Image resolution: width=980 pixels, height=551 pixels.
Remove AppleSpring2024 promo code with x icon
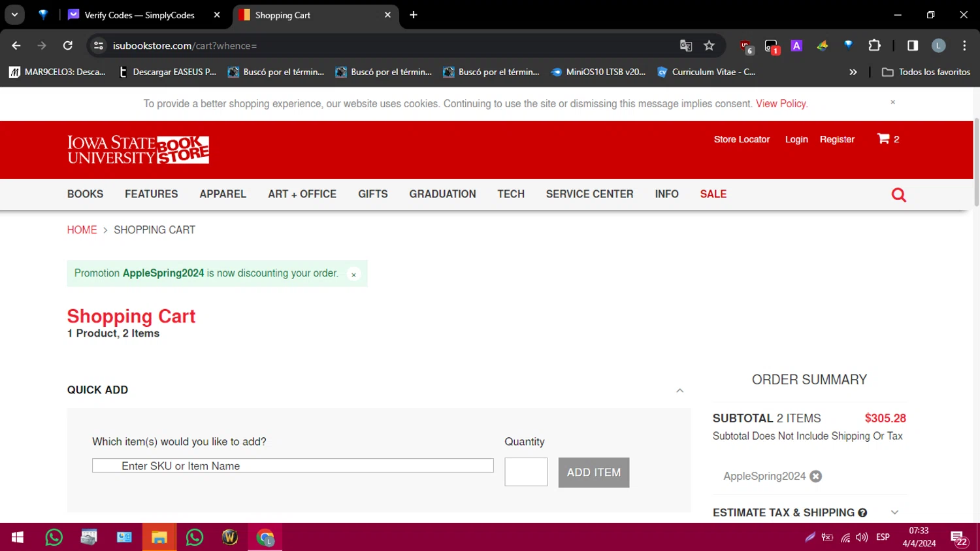coord(815,476)
